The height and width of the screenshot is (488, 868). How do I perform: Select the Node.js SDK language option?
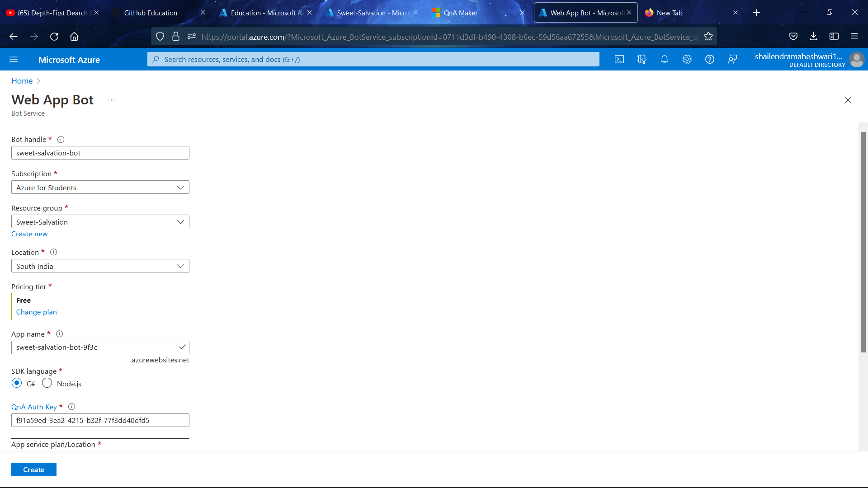click(x=47, y=383)
